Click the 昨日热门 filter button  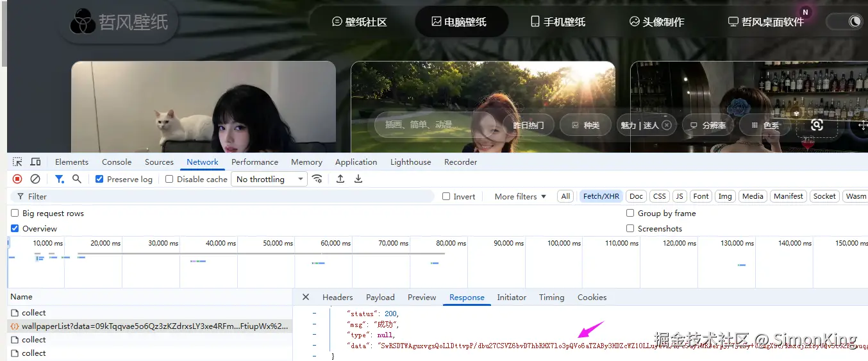[x=528, y=125]
